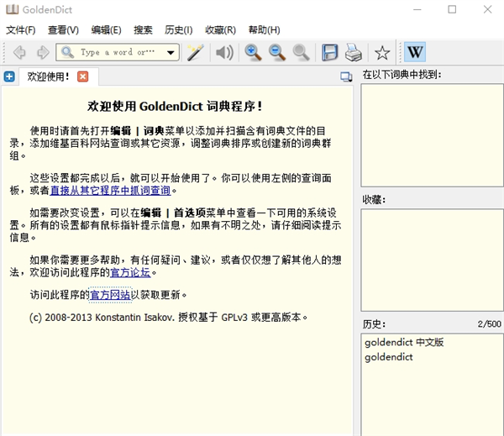The height and width of the screenshot is (436, 504).
Task: Add to favorites with the star icon
Action: click(x=382, y=52)
